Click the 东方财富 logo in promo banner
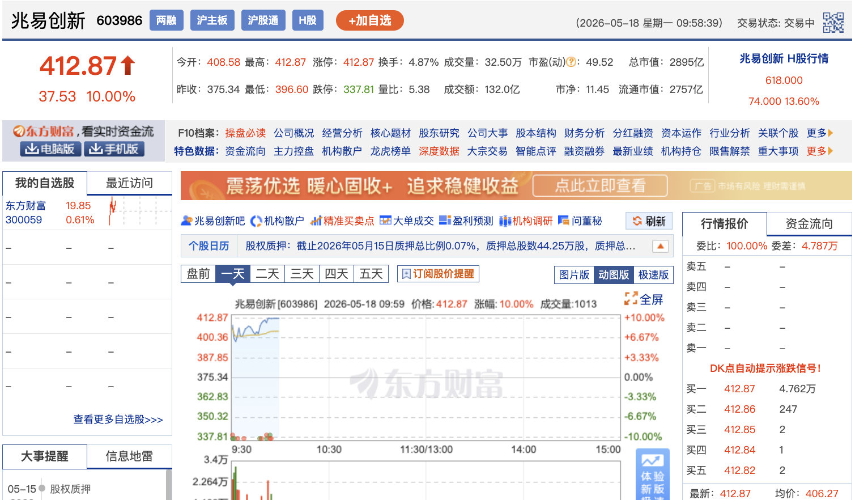Viewport: 868px width, 500px height. pos(44,132)
